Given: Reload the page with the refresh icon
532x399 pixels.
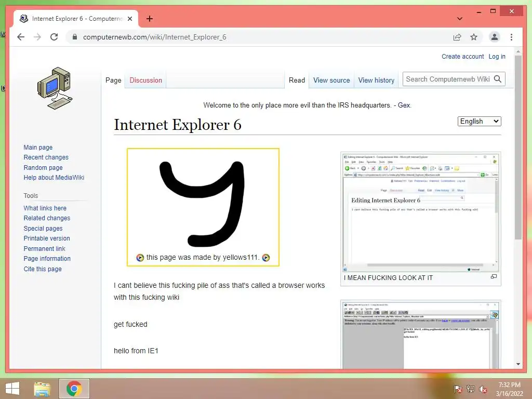Looking at the screenshot, I should [54, 37].
